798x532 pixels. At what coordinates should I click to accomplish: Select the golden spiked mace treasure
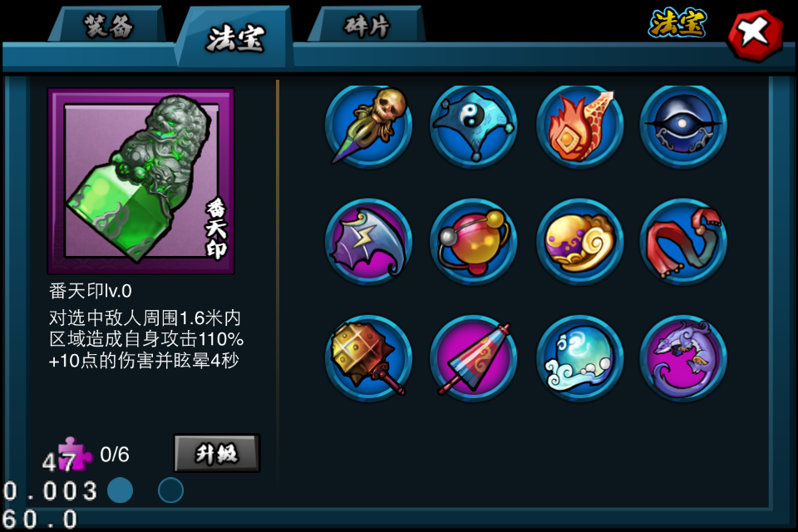point(368,358)
